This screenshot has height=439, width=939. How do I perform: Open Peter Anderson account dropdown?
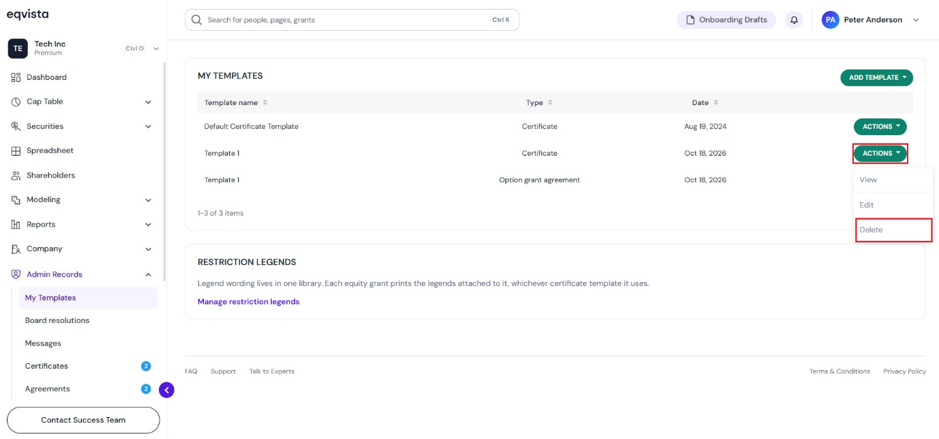916,20
